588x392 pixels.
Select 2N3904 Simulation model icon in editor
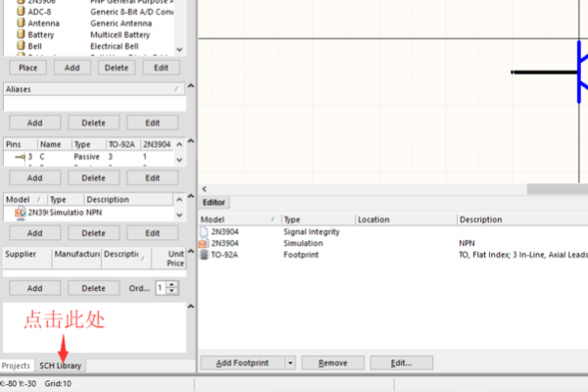point(203,243)
